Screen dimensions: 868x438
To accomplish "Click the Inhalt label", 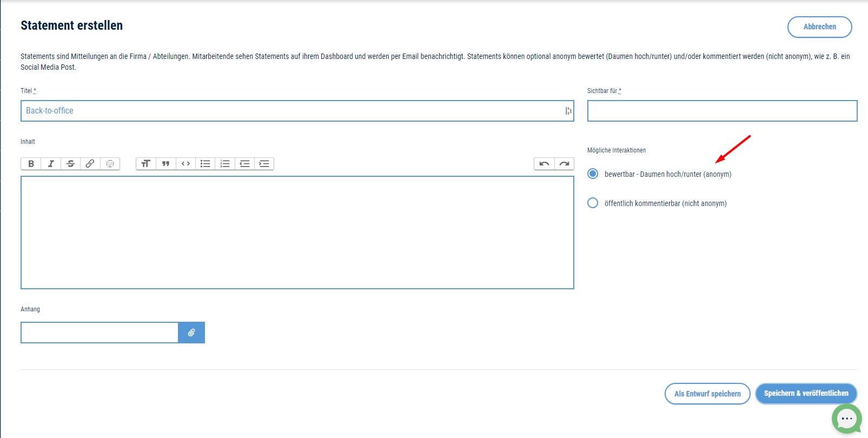I will pyautogui.click(x=28, y=142).
